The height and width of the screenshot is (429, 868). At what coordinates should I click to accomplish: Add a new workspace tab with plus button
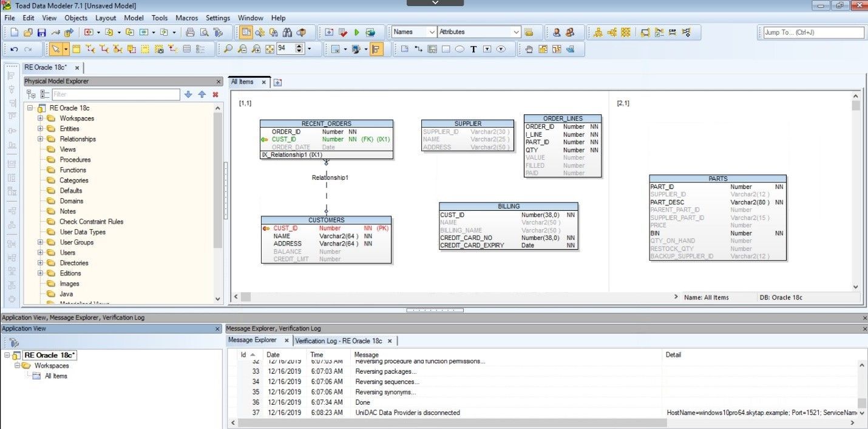click(x=277, y=83)
